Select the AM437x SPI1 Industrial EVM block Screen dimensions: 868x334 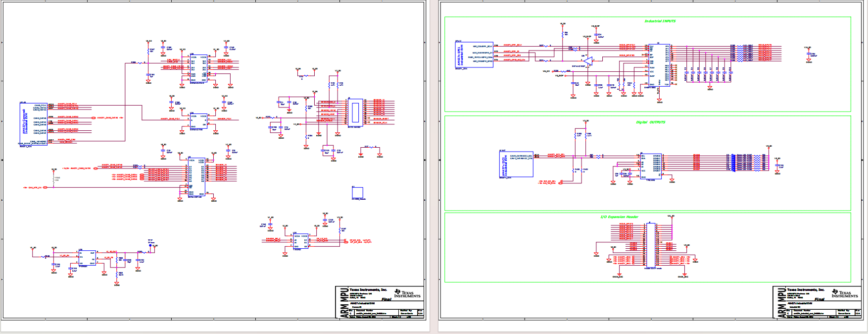click(x=474, y=55)
